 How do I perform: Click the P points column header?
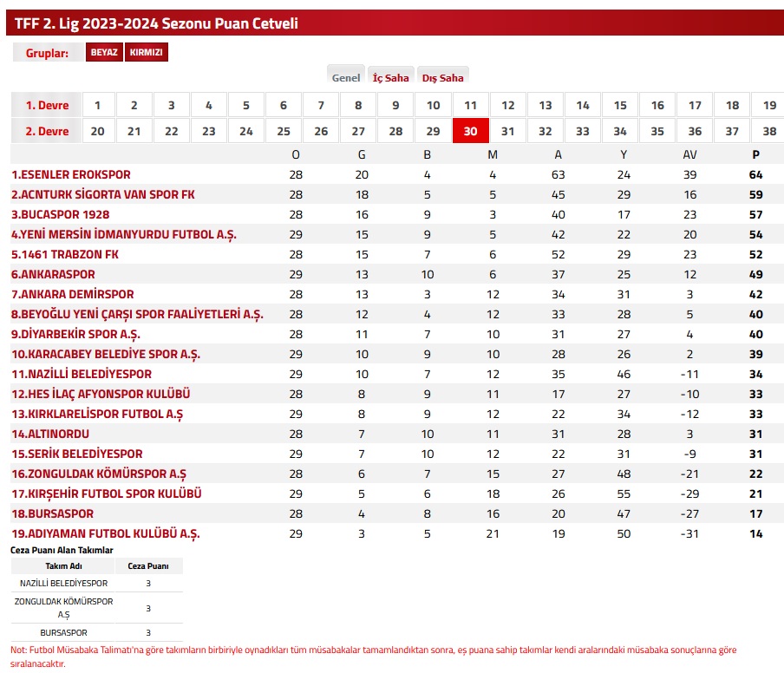755,155
